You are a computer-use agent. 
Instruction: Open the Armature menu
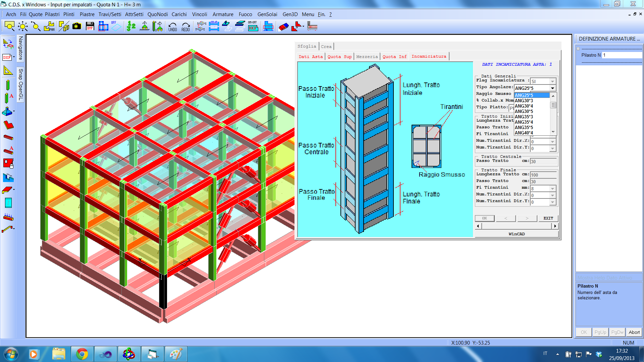tap(223, 14)
